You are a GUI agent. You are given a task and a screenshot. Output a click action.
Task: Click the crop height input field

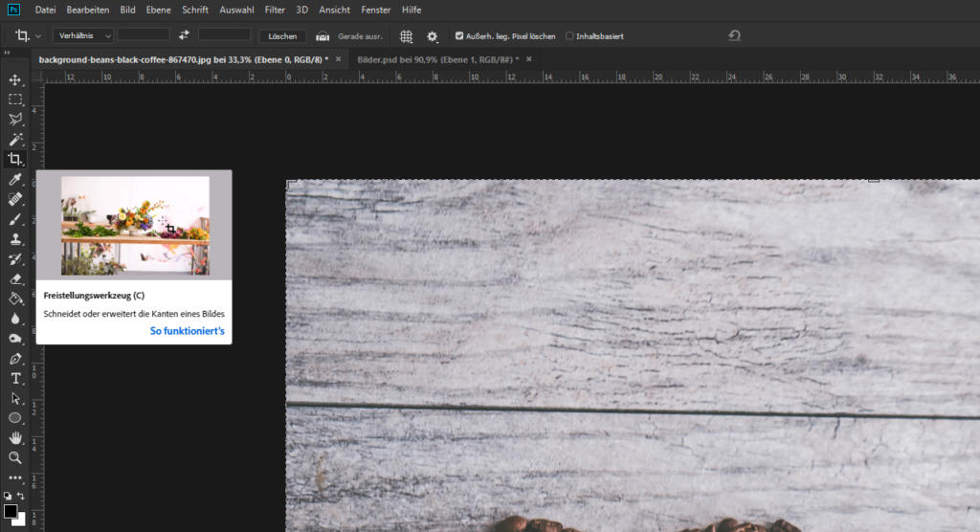pos(224,35)
